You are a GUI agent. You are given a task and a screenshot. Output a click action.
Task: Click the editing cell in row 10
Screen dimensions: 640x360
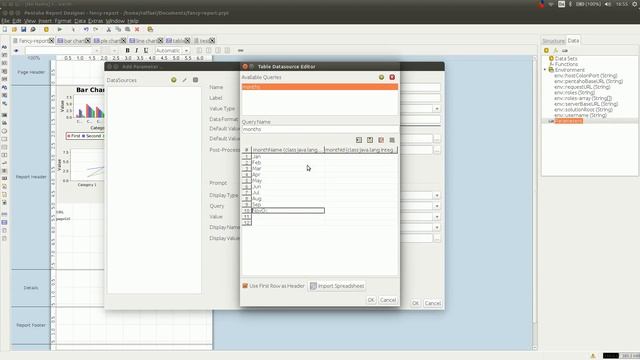288,211
